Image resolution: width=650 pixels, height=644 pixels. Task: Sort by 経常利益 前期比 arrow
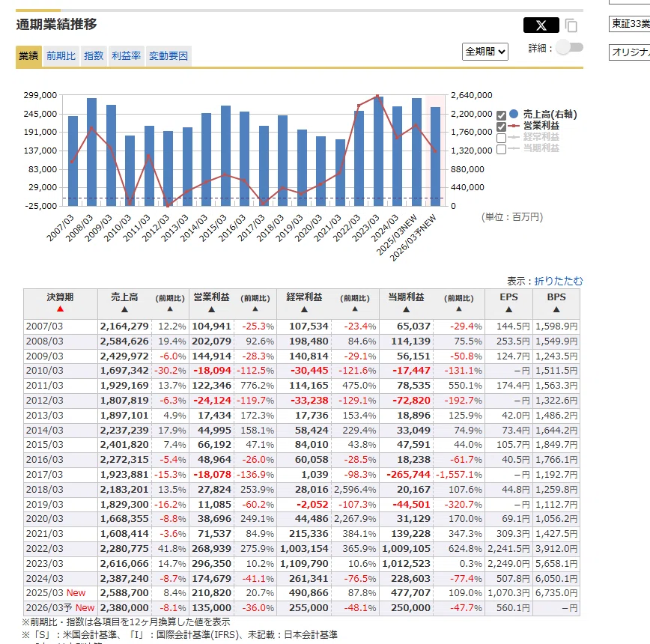coord(355,309)
